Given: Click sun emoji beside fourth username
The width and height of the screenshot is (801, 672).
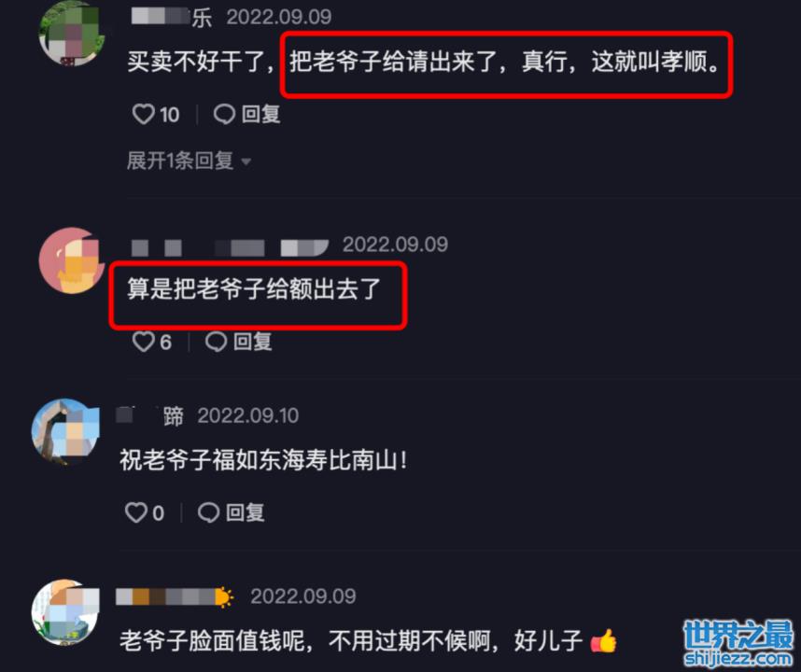Looking at the screenshot, I should 224,596.
